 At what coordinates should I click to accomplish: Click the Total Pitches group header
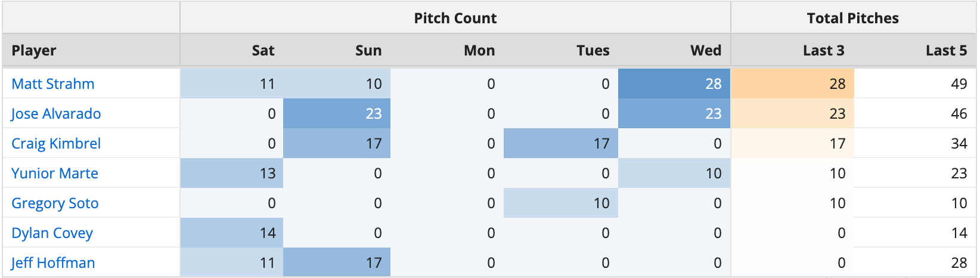tap(852, 18)
